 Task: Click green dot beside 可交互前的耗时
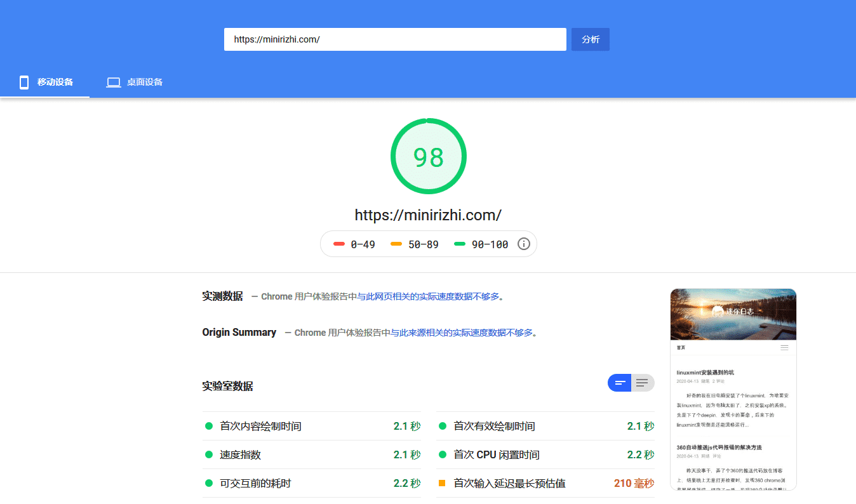tap(209, 483)
